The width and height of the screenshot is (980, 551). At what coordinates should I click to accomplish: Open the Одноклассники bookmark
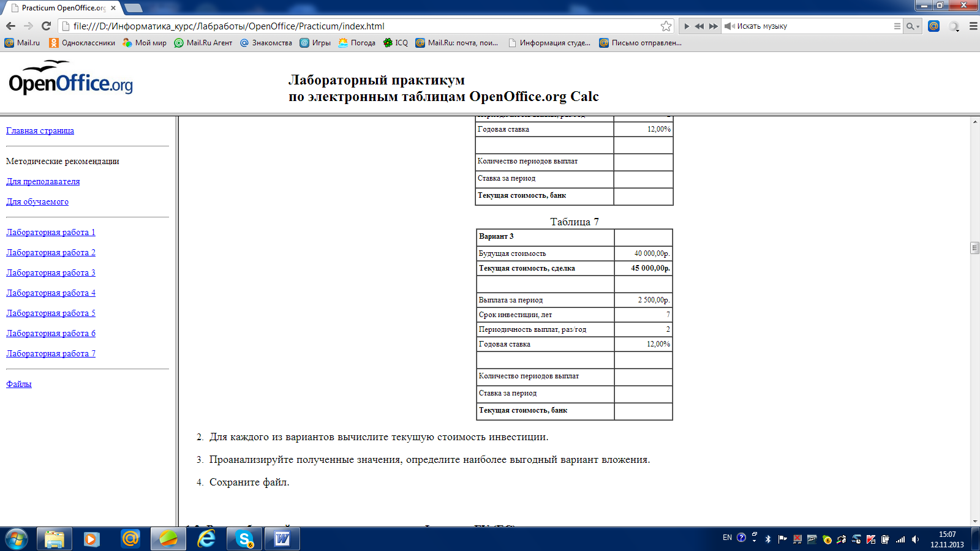[x=82, y=43]
